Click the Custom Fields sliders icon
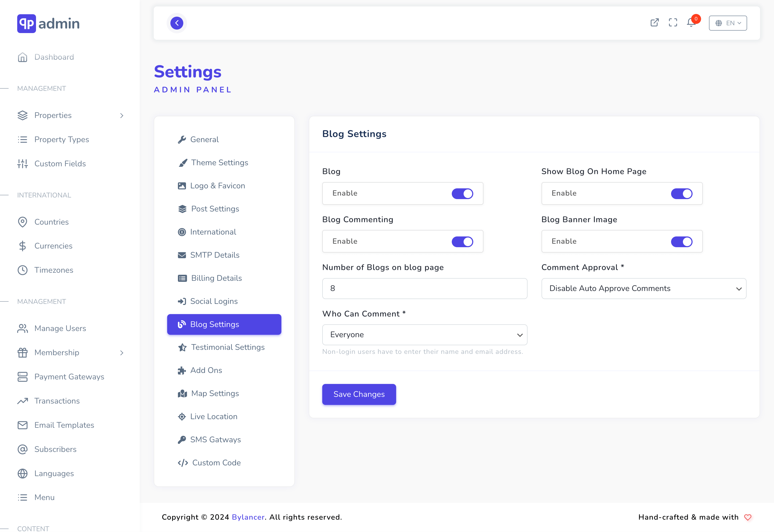 pyautogui.click(x=22, y=164)
